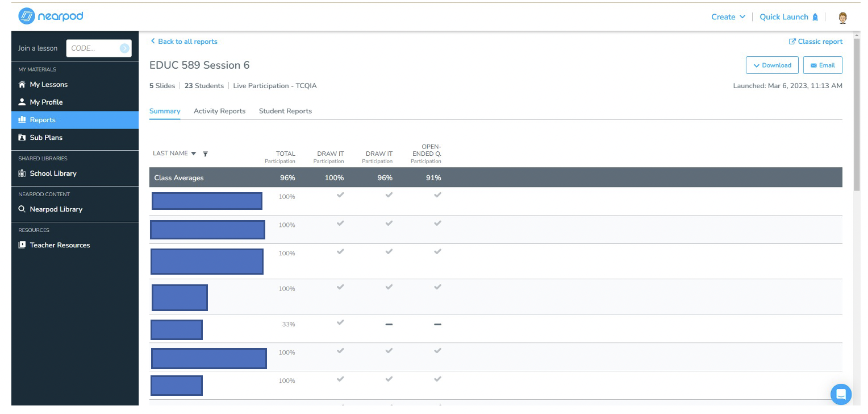Click the School Library sidebar icon
The height and width of the screenshot is (414, 868).
pyautogui.click(x=22, y=173)
